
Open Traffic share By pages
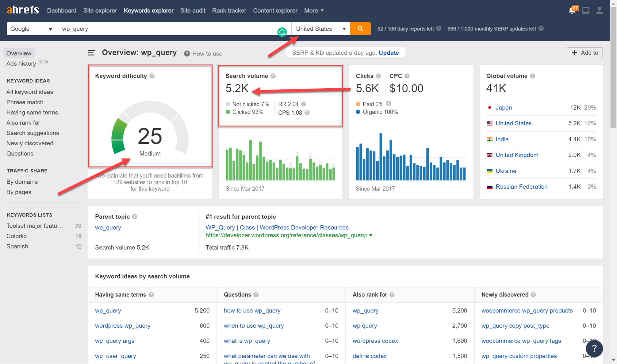[x=19, y=192]
